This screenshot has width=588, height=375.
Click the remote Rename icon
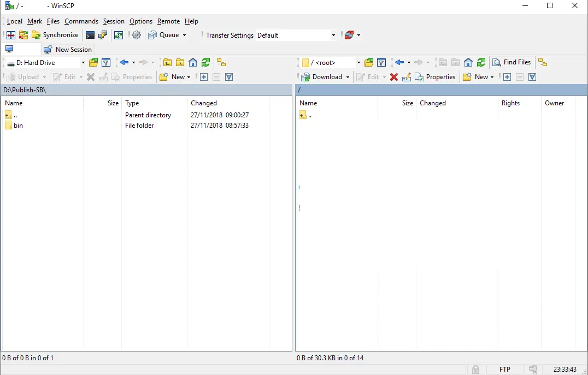pos(407,77)
